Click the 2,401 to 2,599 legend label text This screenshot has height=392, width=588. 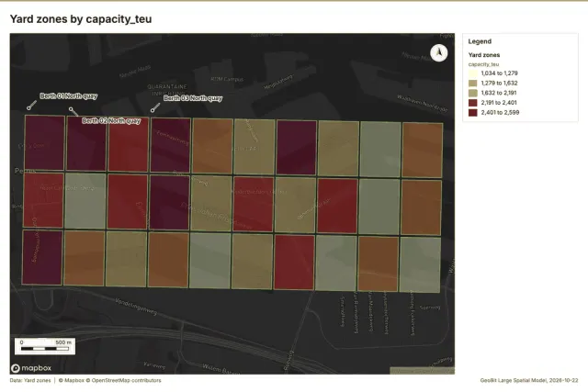500,112
